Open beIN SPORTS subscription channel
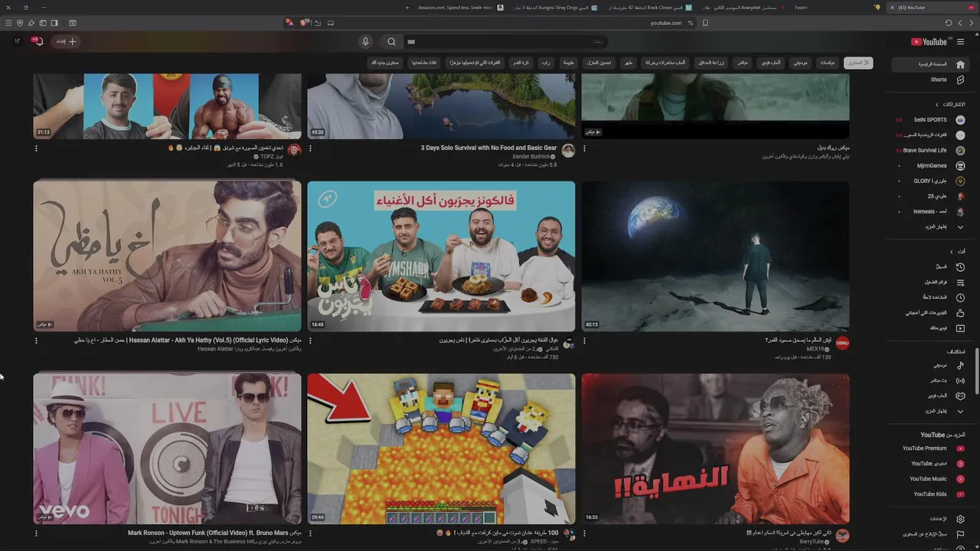980x551 pixels. [x=931, y=120]
